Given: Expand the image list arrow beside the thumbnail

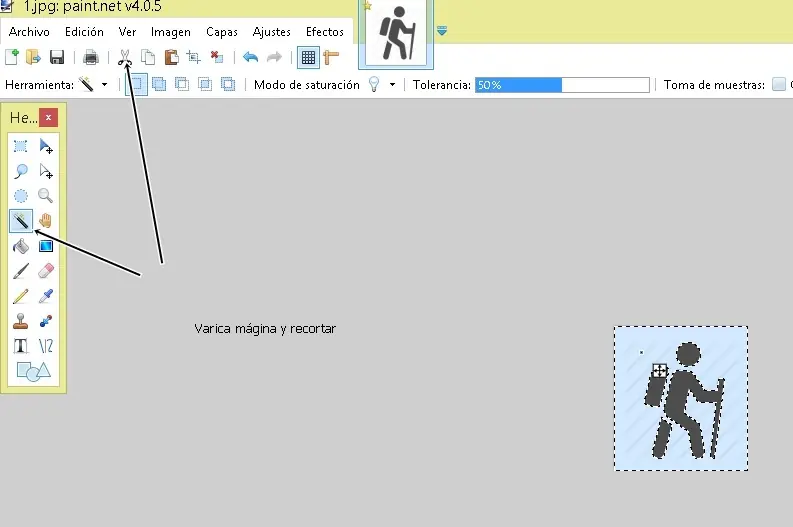Looking at the screenshot, I should point(442,31).
